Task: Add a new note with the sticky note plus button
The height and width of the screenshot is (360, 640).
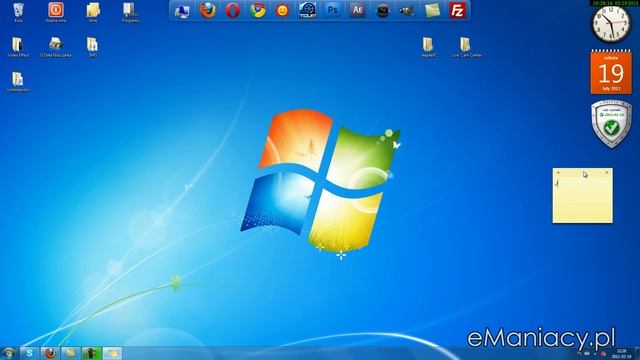Action: pos(558,173)
